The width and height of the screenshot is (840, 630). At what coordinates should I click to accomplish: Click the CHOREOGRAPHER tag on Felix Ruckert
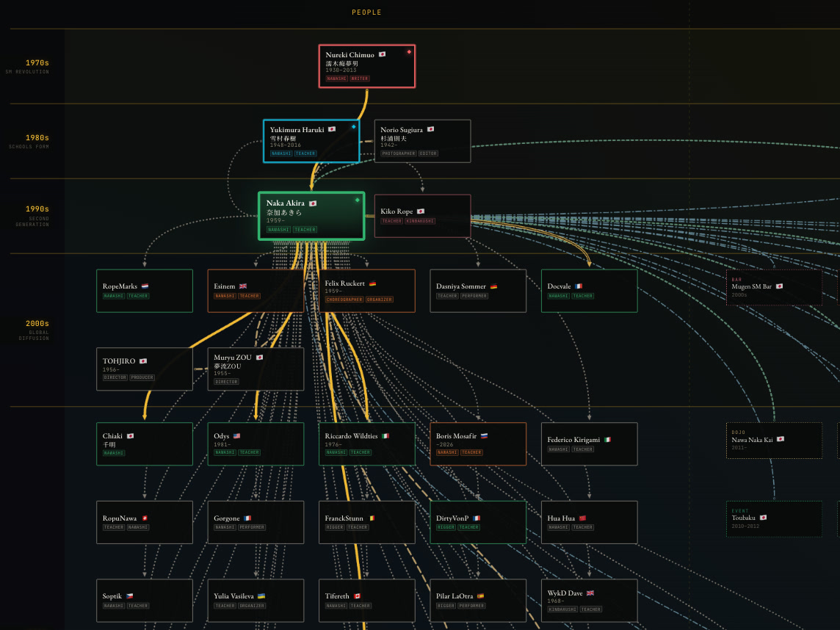344,300
